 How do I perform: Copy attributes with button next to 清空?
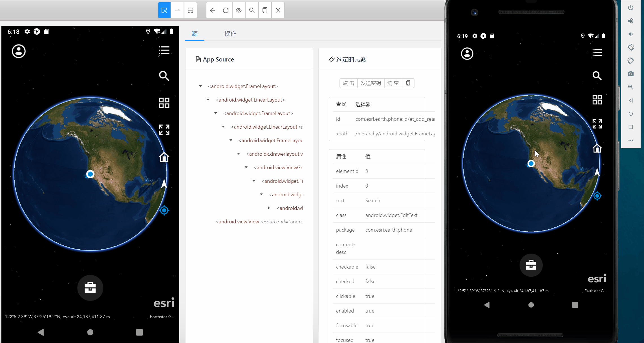(408, 83)
